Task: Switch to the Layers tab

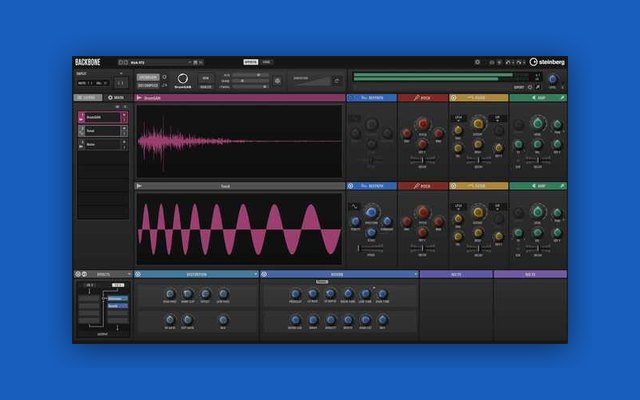Action: point(88,98)
